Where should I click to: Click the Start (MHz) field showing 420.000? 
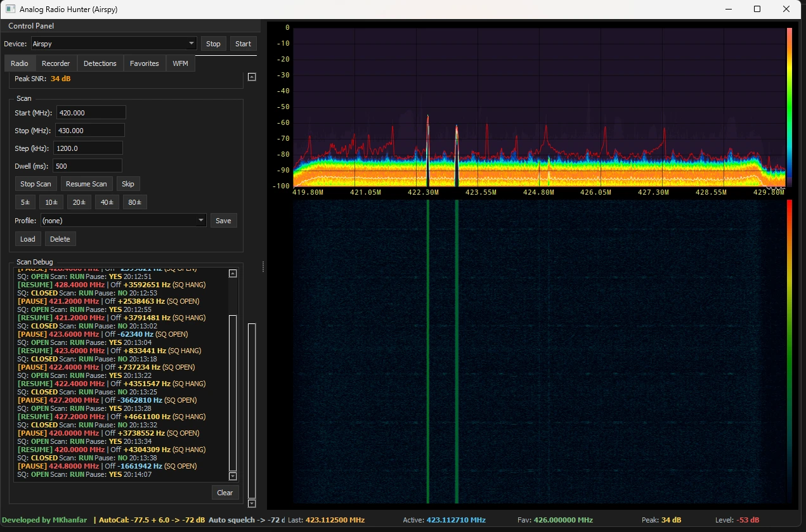click(x=91, y=112)
